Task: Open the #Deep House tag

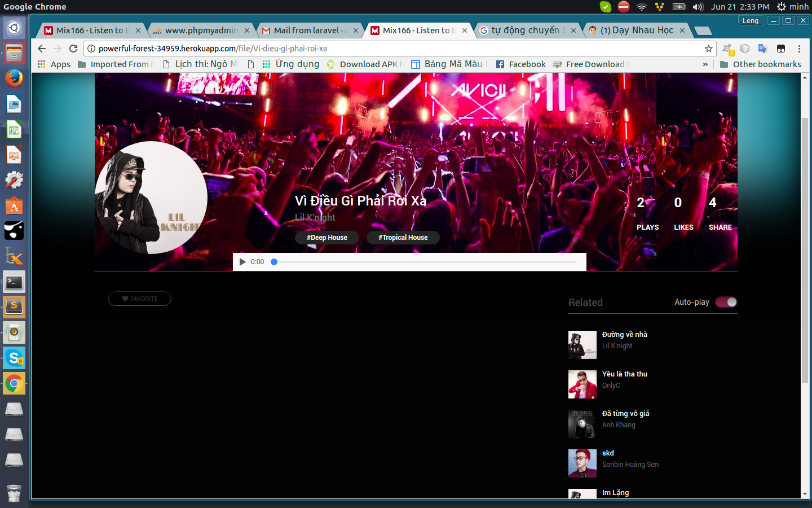Action: point(327,238)
